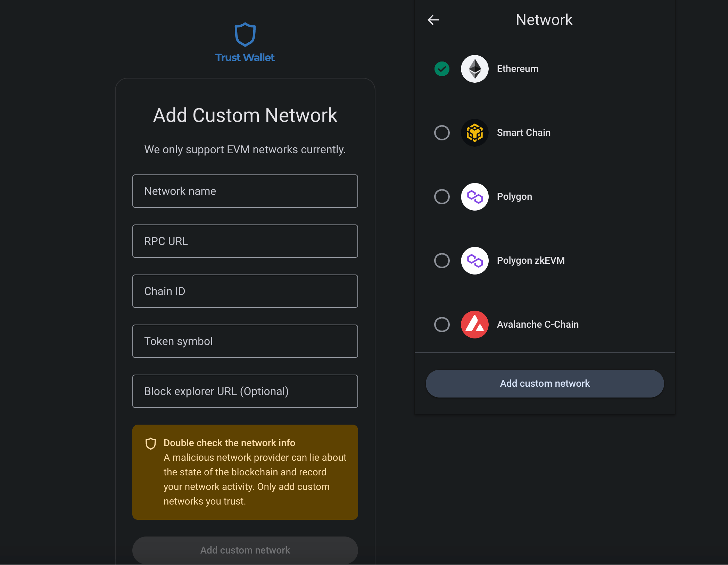Choose the Polygon zkEVM radio option
The width and height of the screenshot is (728, 565).
pos(442,261)
